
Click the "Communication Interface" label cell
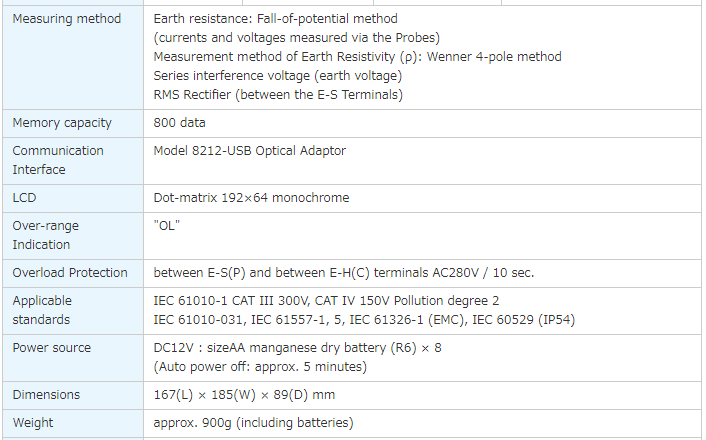tap(58, 160)
